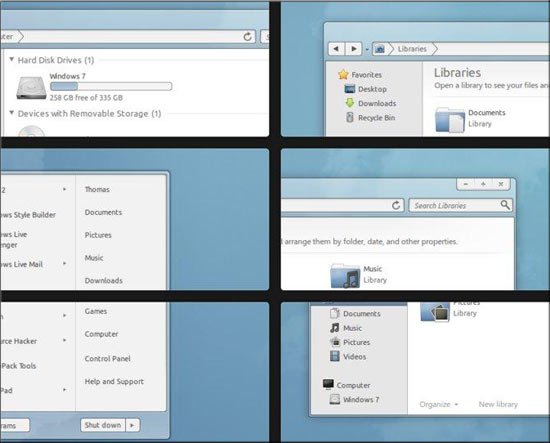Open Downloads in the Favorites list
This screenshot has width=550, height=443.
coord(377,103)
